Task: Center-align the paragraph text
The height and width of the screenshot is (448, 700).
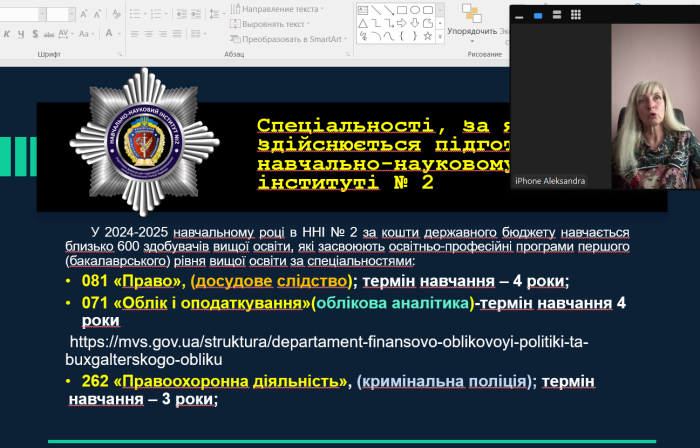Action: coord(148,34)
